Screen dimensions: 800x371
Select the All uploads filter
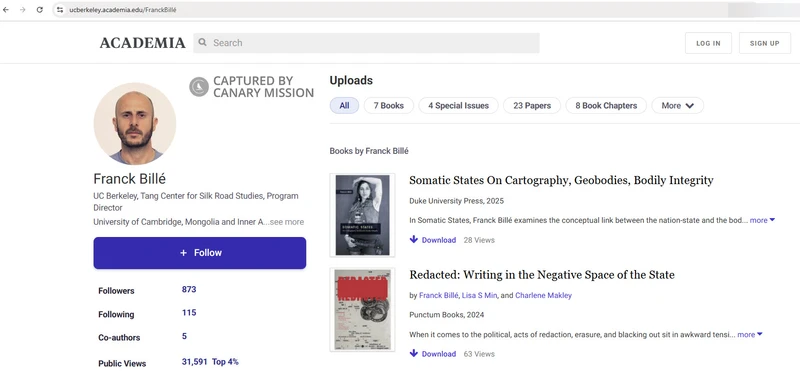click(x=344, y=106)
